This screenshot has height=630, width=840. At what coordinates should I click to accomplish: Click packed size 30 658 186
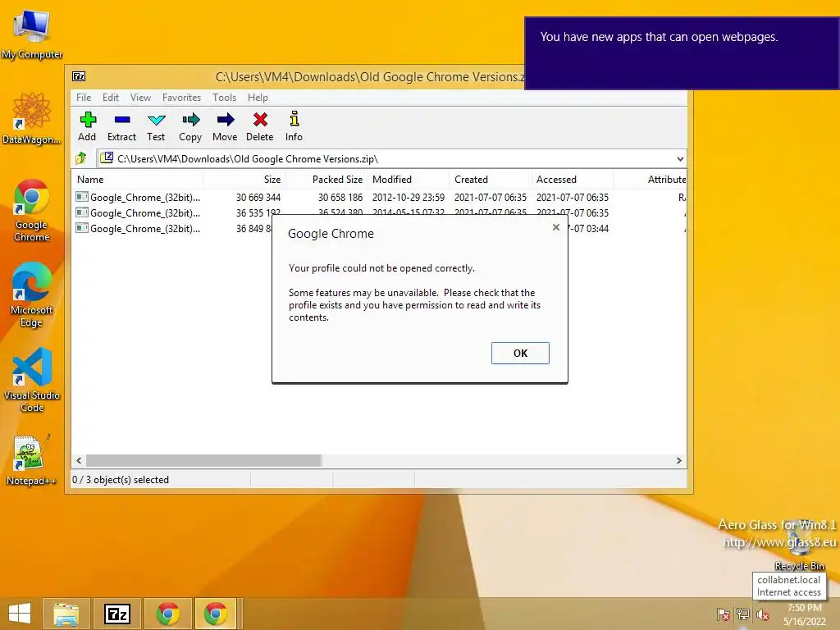(x=340, y=197)
